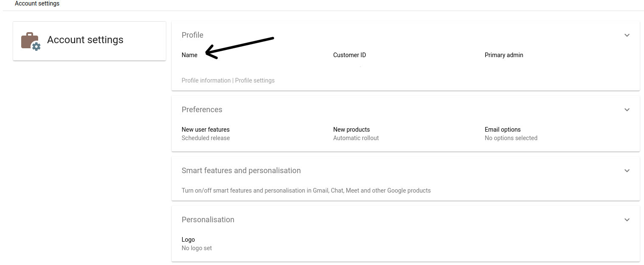This screenshot has width=644, height=265.
Task: Click the Name field in Profile
Action: tap(190, 55)
